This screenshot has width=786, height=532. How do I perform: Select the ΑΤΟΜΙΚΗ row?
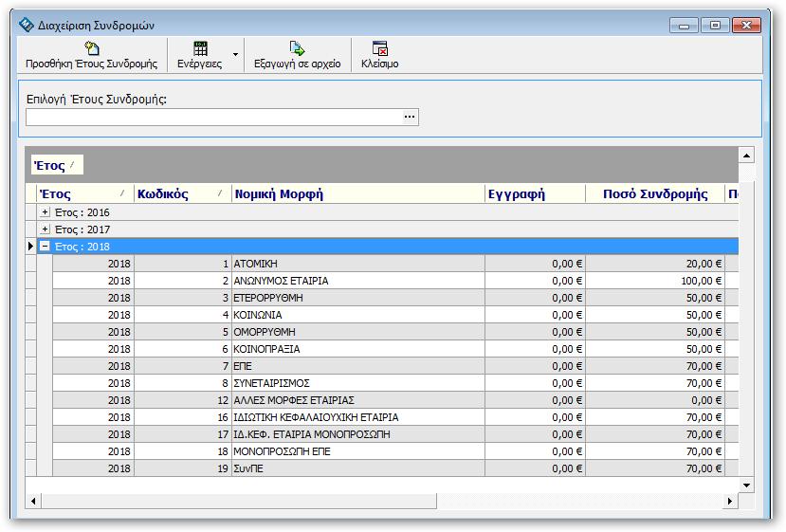click(x=395, y=264)
